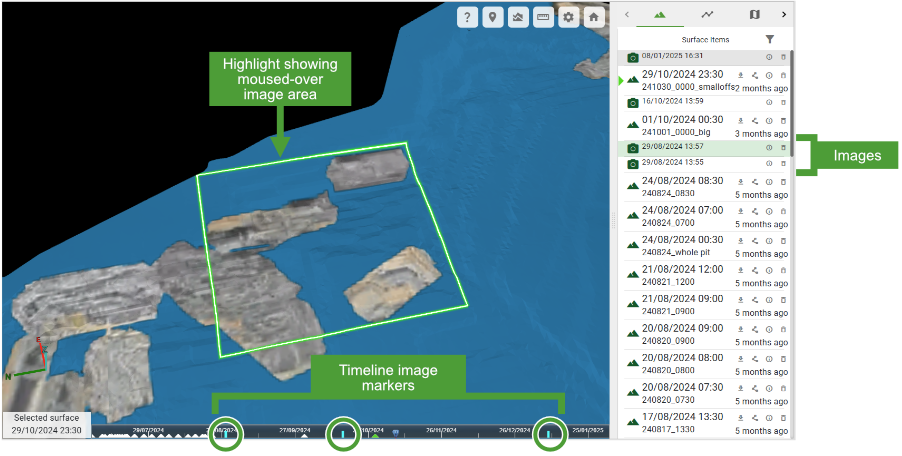Viewport: 902px width, 456px height.
Task: Select surface 21/08/2024 12:00
Action: 704,276
